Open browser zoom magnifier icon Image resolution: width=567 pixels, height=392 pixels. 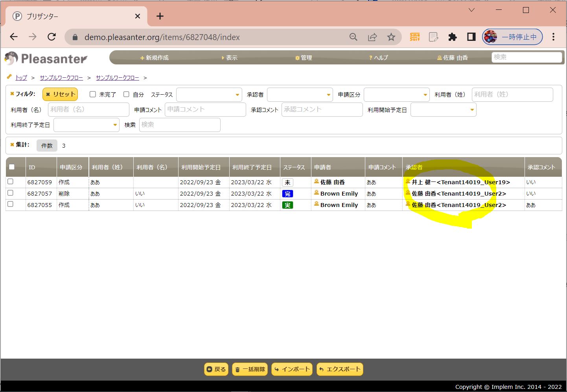tap(353, 37)
